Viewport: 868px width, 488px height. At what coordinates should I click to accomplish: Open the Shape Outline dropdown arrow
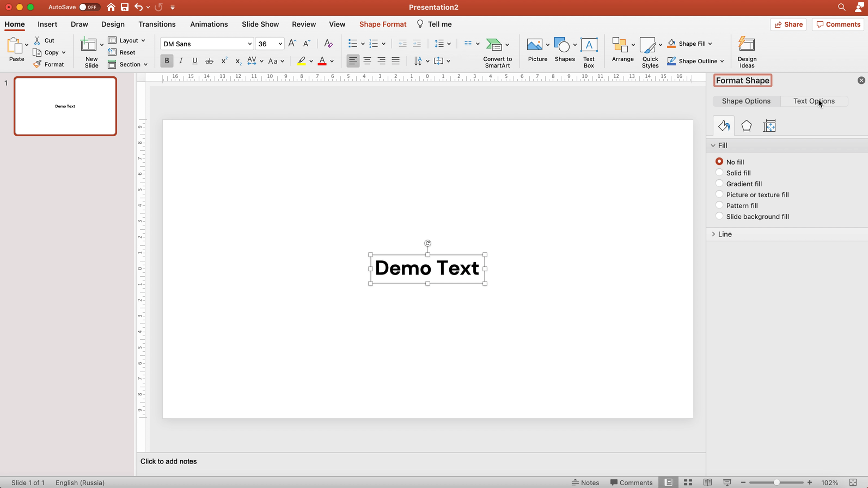click(x=722, y=61)
